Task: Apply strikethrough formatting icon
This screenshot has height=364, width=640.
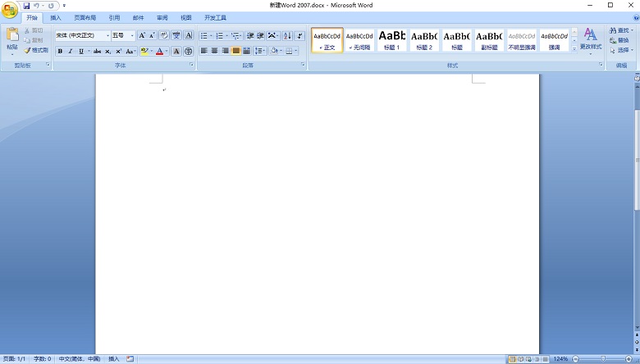Action: pos(97,51)
